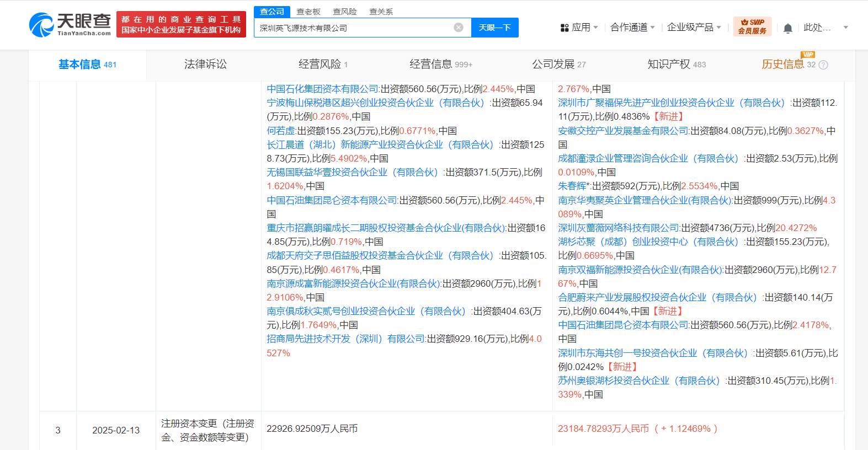868x450 pixels.
Task: Open 安徽交控产业发展基金有限公司 link
Action: click(623, 131)
